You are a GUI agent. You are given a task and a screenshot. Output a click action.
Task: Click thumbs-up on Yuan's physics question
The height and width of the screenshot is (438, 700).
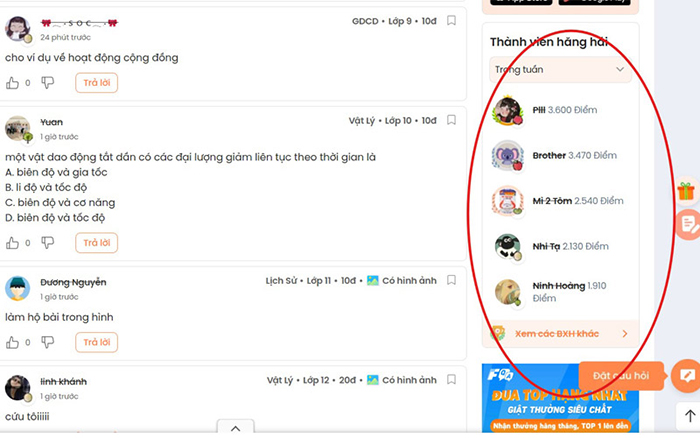pyautogui.click(x=12, y=243)
